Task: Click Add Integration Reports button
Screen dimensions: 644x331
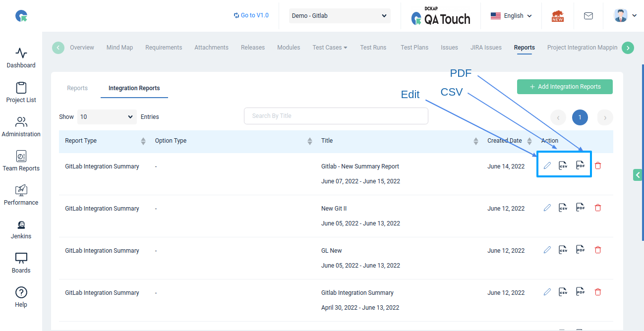Action: (565, 87)
